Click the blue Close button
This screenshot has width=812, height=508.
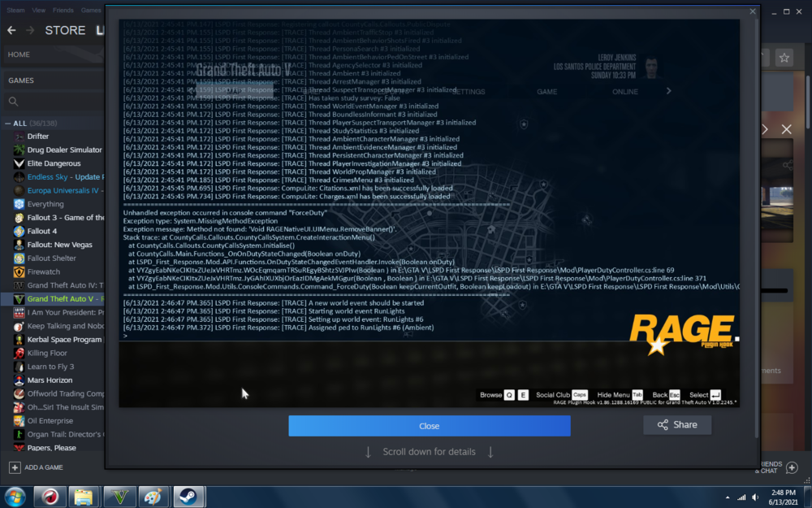430,426
